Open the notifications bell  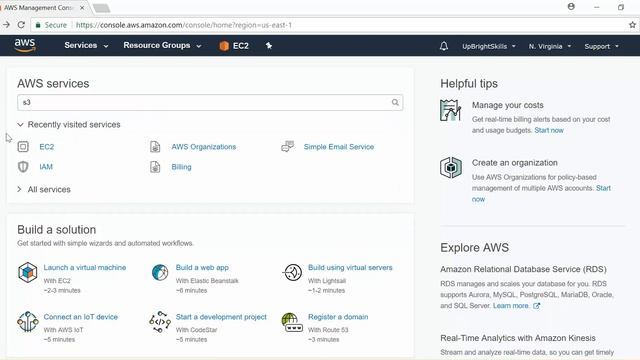(x=444, y=46)
